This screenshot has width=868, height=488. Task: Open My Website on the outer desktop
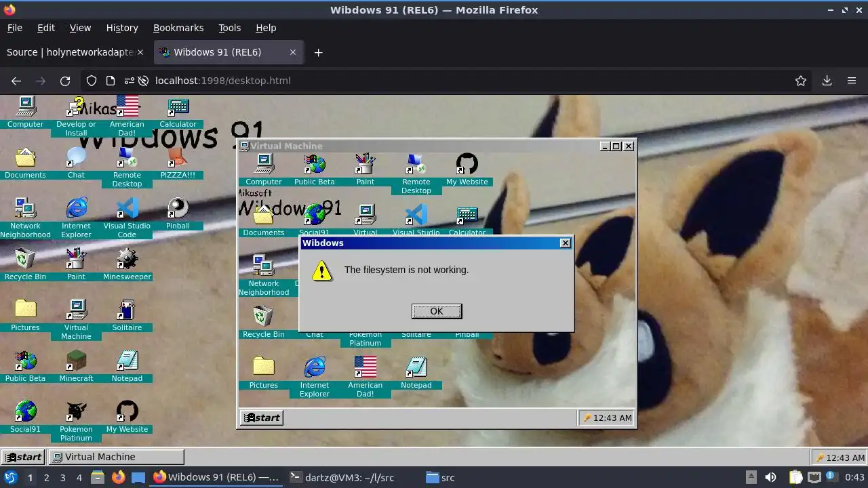pos(127,417)
